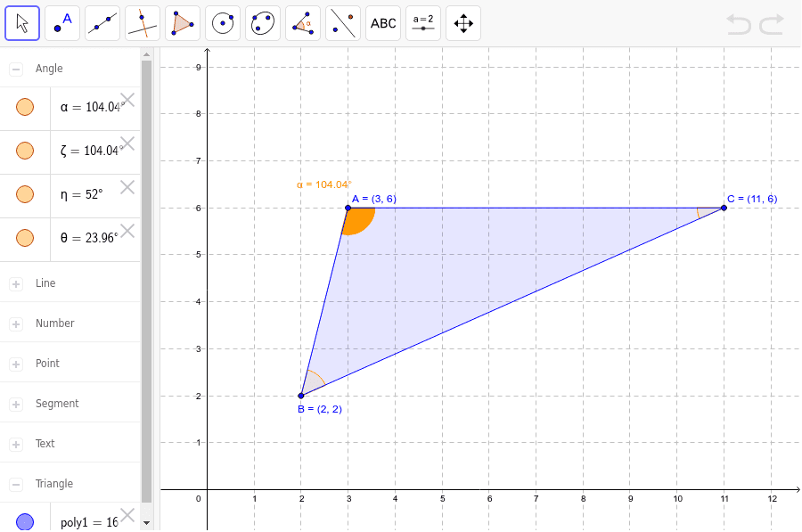The image size is (802, 532).
Task: Delete the poly1 = 16 entry
Action: [x=127, y=514]
